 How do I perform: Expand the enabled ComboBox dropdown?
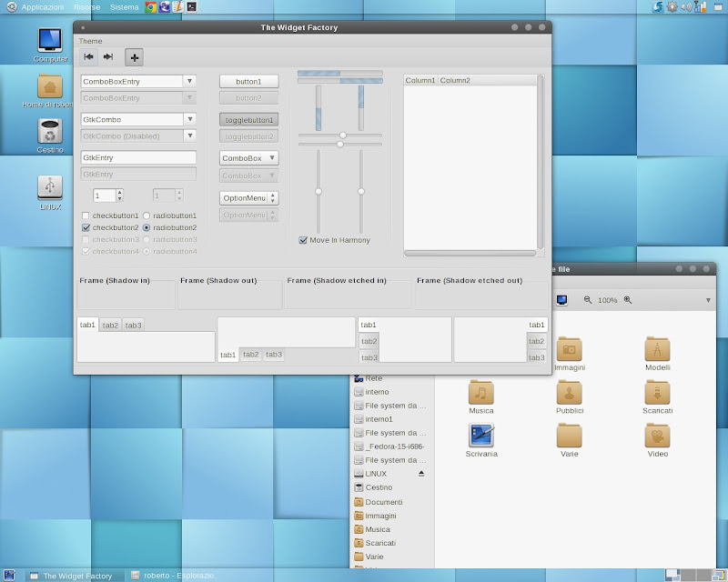coord(248,158)
